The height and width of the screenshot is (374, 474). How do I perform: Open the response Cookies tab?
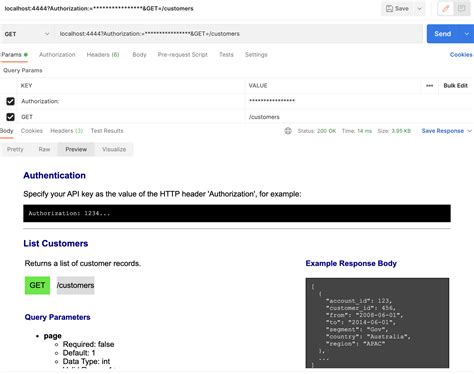click(32, 131)
